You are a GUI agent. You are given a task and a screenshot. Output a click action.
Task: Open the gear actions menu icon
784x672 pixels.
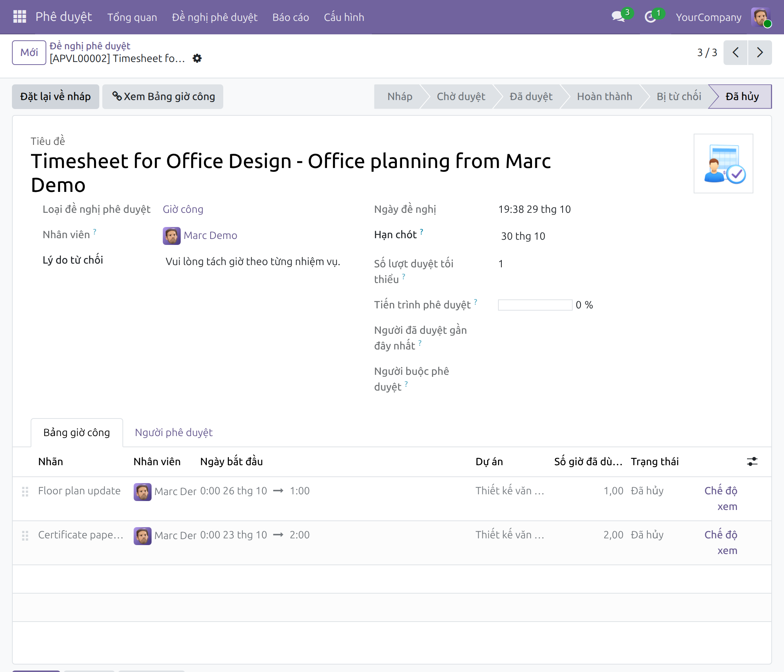[x=197, y=58]
